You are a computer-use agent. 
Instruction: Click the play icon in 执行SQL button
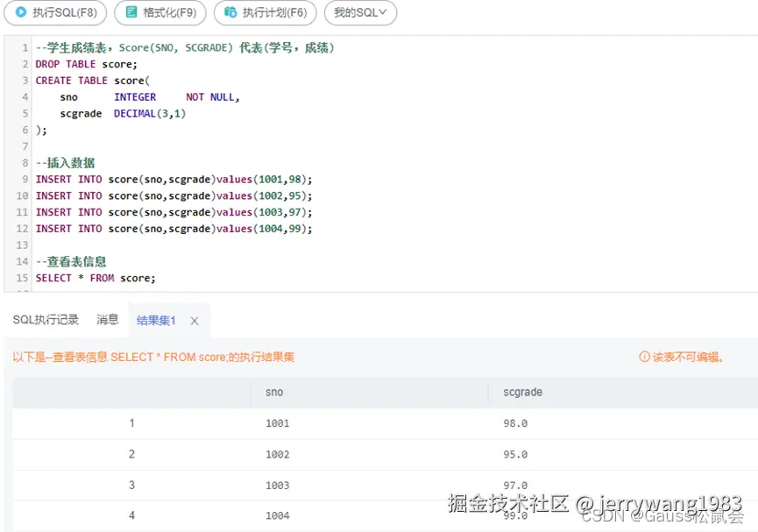coord(21,12)
